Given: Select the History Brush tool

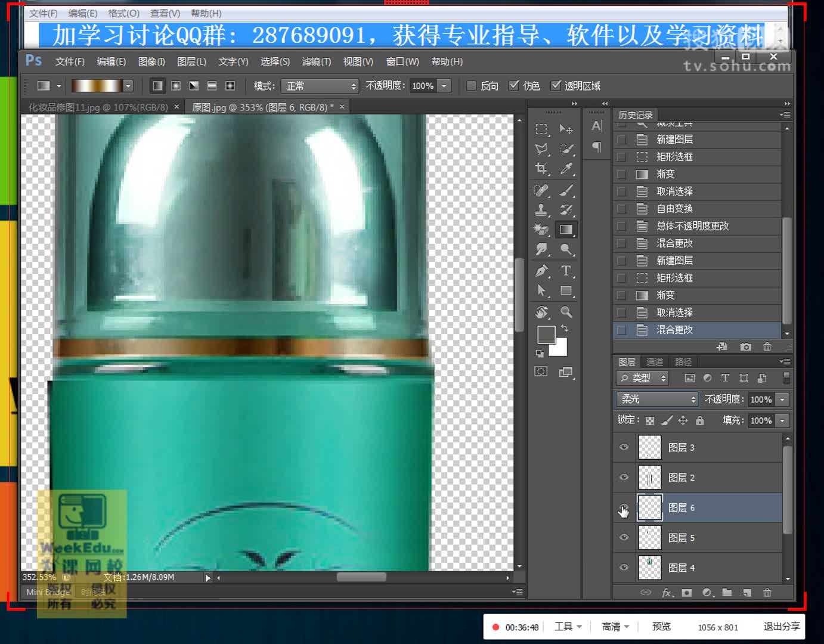Looking at the screenshot, I should click(566, 210).
